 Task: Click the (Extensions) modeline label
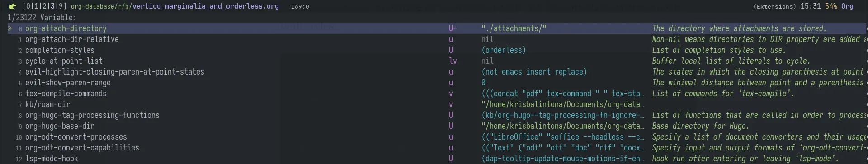point(774,6)
